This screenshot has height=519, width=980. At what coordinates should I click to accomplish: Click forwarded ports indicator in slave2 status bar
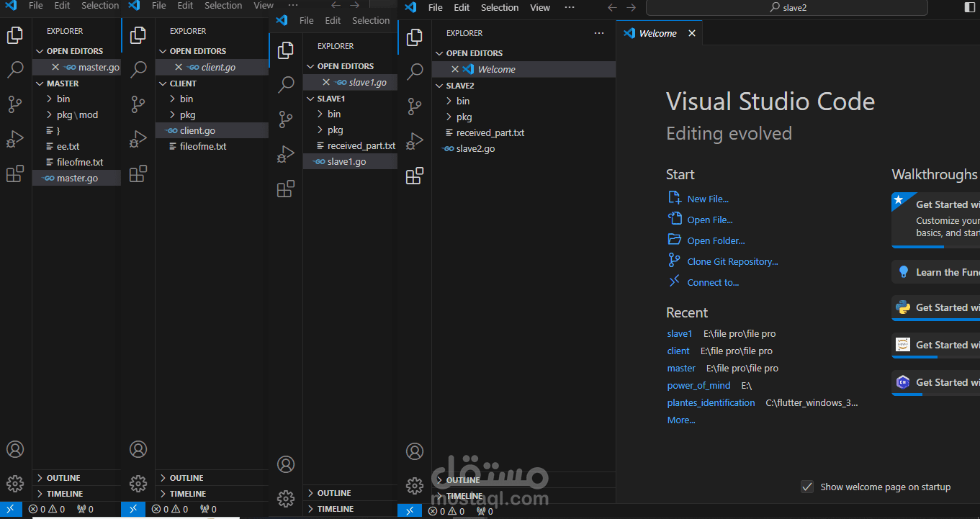click(485, 512)
